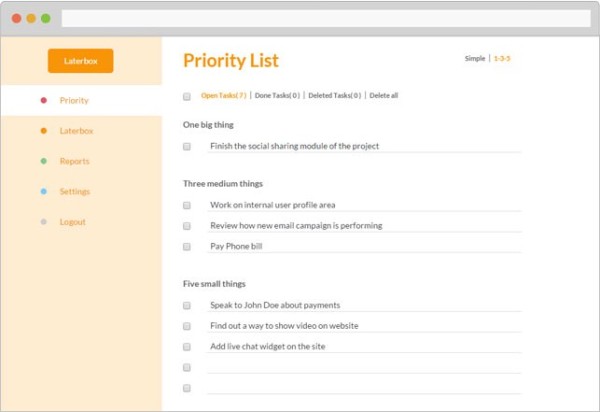Click the green dot beside Reports
This screenshot has height=412, width=600.
pos(43,161)
